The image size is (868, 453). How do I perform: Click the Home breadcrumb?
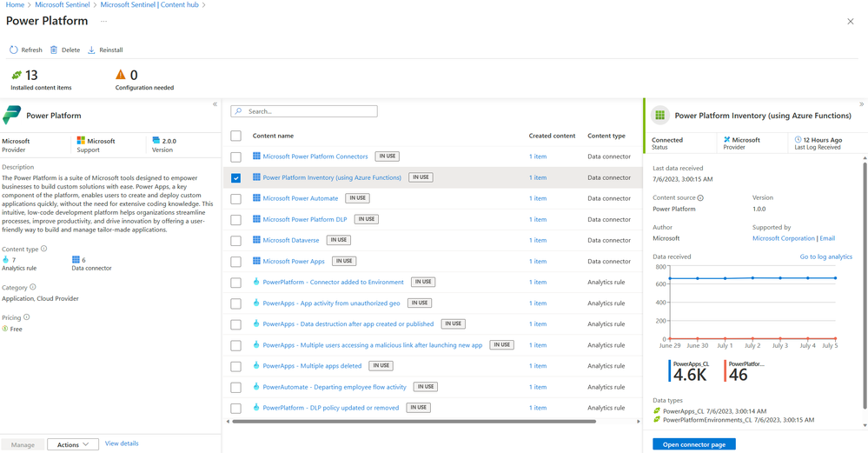click(15, 4)
